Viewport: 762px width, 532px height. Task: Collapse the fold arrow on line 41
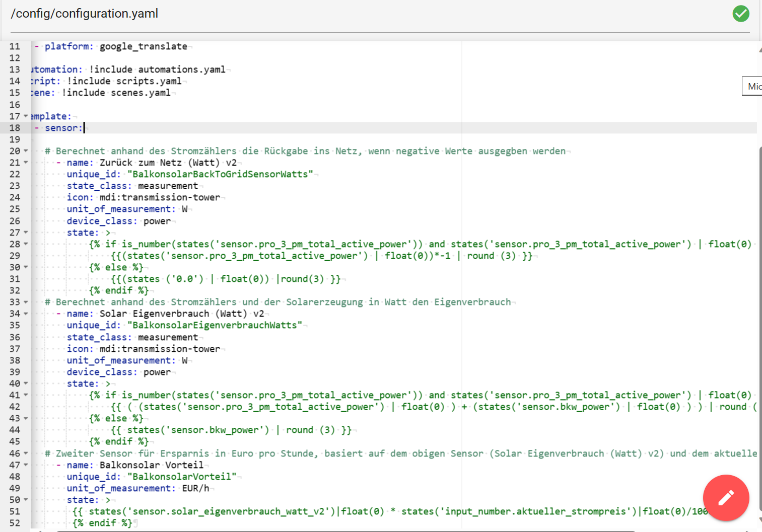26,395
